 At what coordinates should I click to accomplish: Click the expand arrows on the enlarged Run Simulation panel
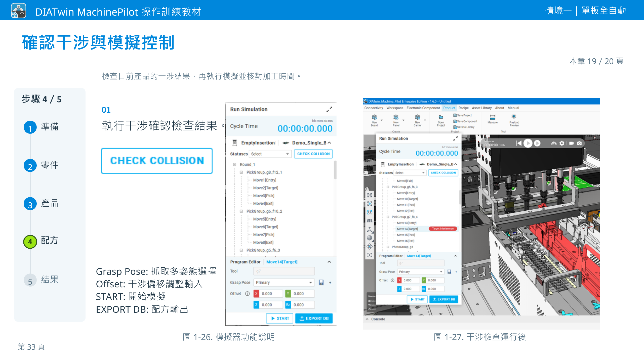coord(329,109)
